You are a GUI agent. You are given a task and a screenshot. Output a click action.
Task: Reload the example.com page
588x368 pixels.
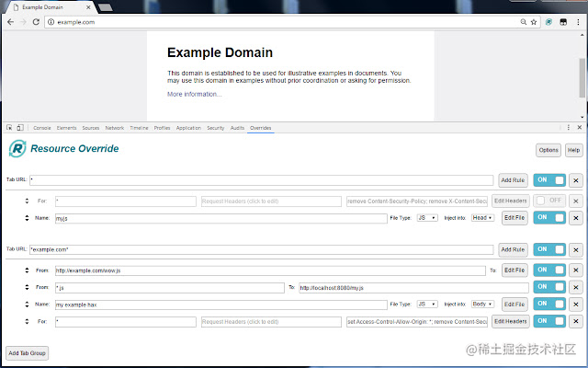click(x=36, y=22)
